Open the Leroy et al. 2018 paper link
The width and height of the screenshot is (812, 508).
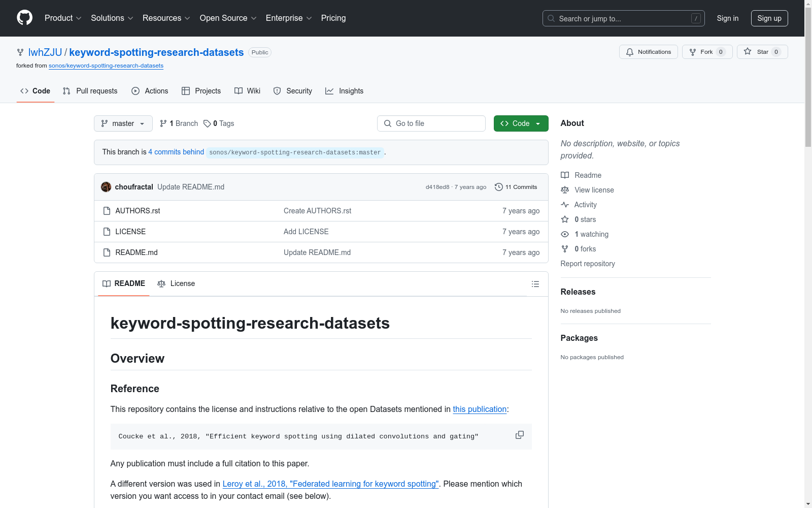pyautogui.click(x=330, y=484)
